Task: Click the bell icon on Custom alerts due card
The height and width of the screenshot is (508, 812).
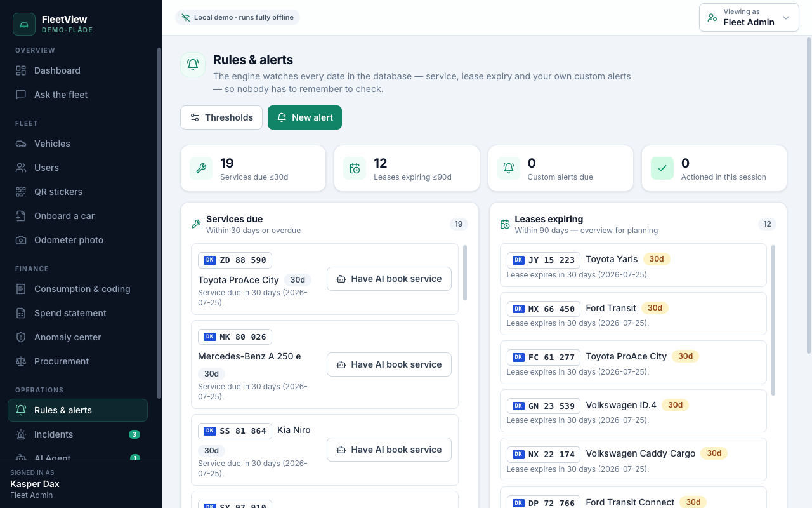Action: [x=509, y=168]
